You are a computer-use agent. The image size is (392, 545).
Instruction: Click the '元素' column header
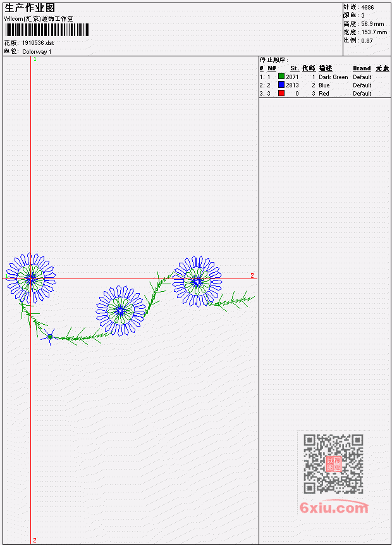383,68
